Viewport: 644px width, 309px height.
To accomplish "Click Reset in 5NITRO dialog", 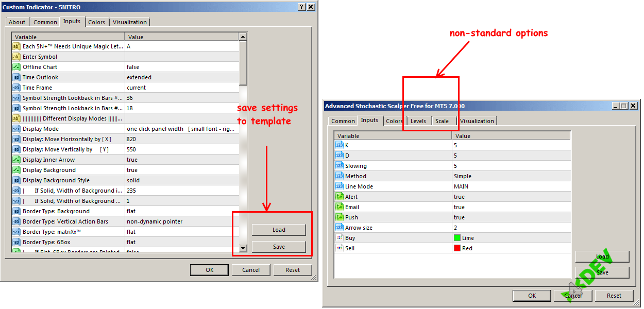I will 293,270.
